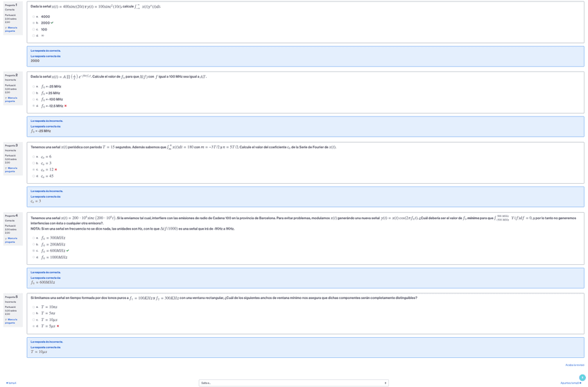The image size is (588, 387).
Task: Click 'La resposta és incorrecta' in question 5 feedback
Action: point(47,342)
